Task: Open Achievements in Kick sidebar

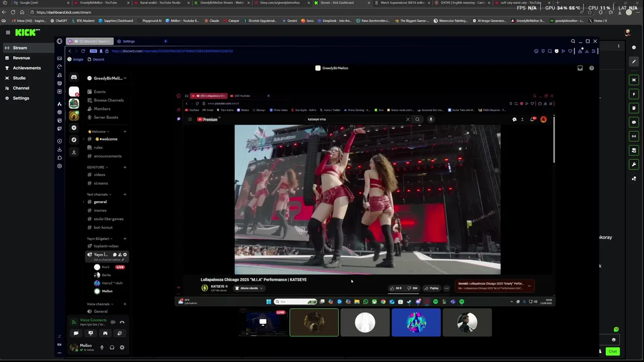Action: [27, 68]
